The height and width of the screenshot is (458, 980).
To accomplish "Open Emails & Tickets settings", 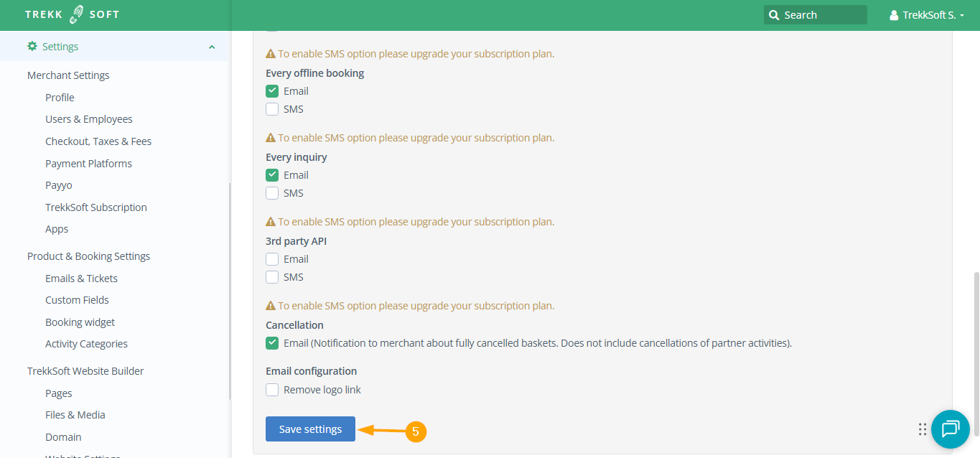I will [x=81, y=279].
